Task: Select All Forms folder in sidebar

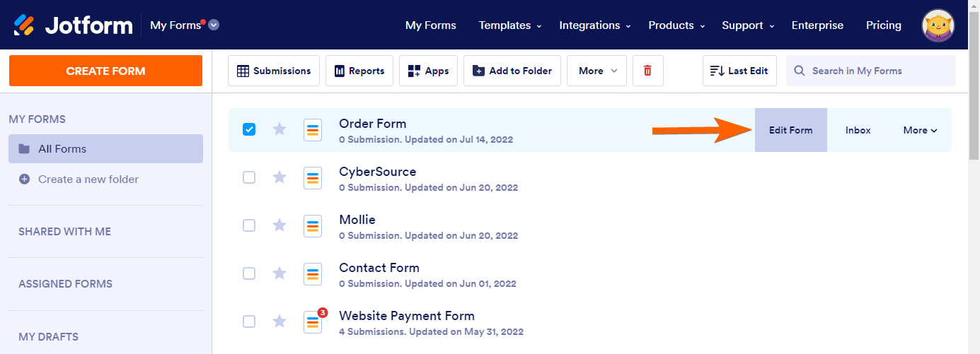Action: click(x=105, y=149)
